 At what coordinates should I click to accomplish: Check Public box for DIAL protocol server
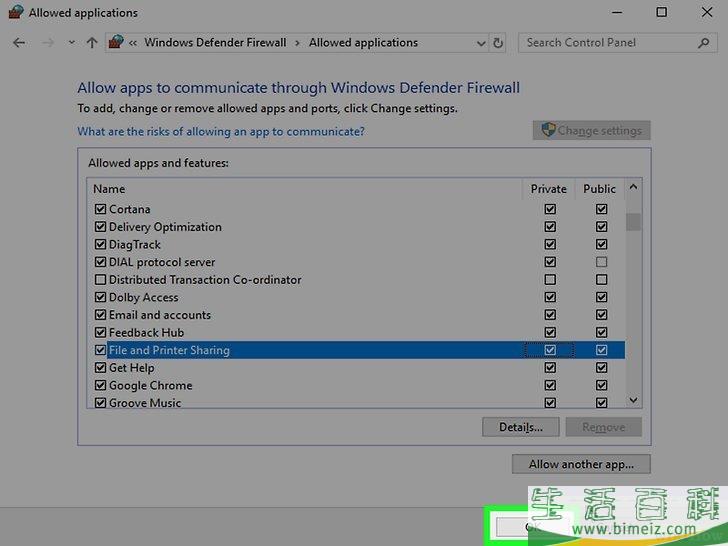click(601, 262)
